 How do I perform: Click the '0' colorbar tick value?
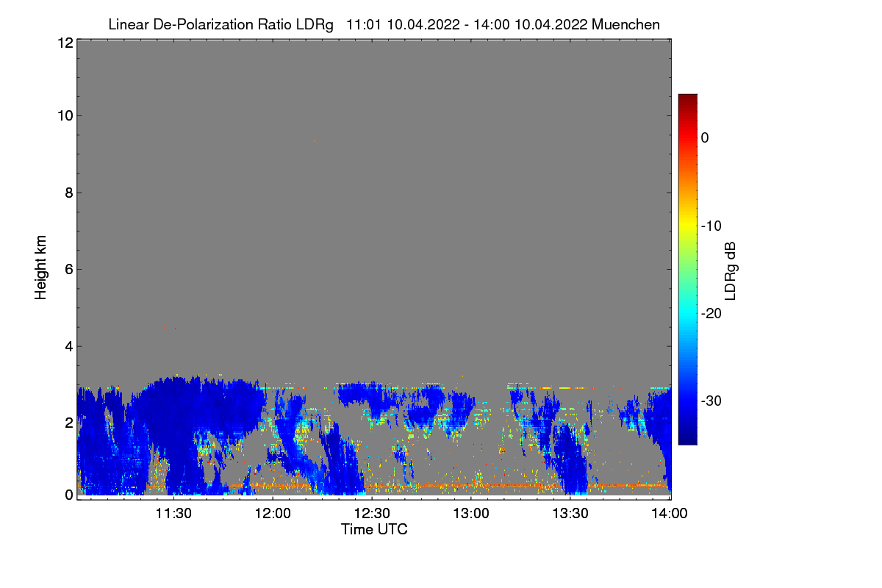pos(705,137)
